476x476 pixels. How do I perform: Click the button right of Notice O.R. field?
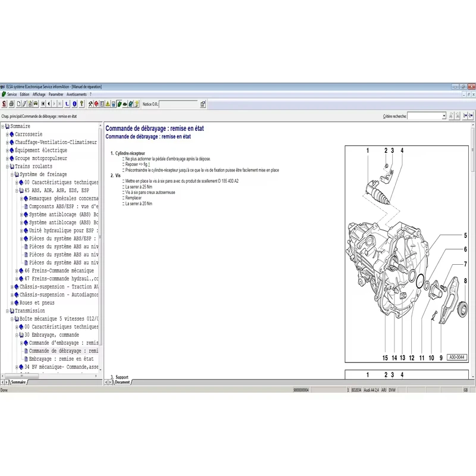(x=203, y=104)
